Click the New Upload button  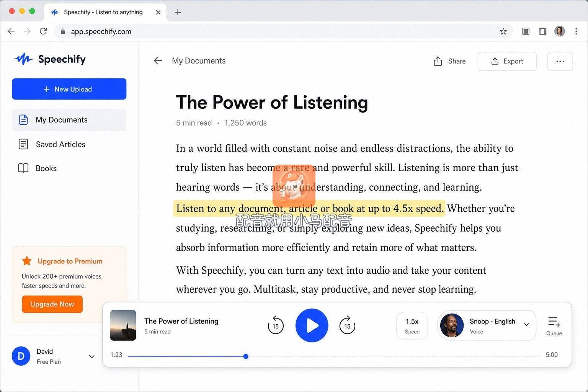tap(69, 89)
